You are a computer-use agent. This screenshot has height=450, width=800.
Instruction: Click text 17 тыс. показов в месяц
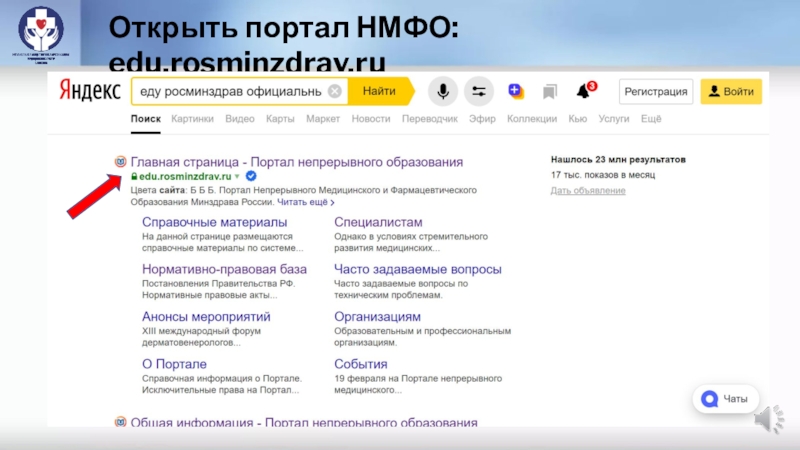click(603, 174)
